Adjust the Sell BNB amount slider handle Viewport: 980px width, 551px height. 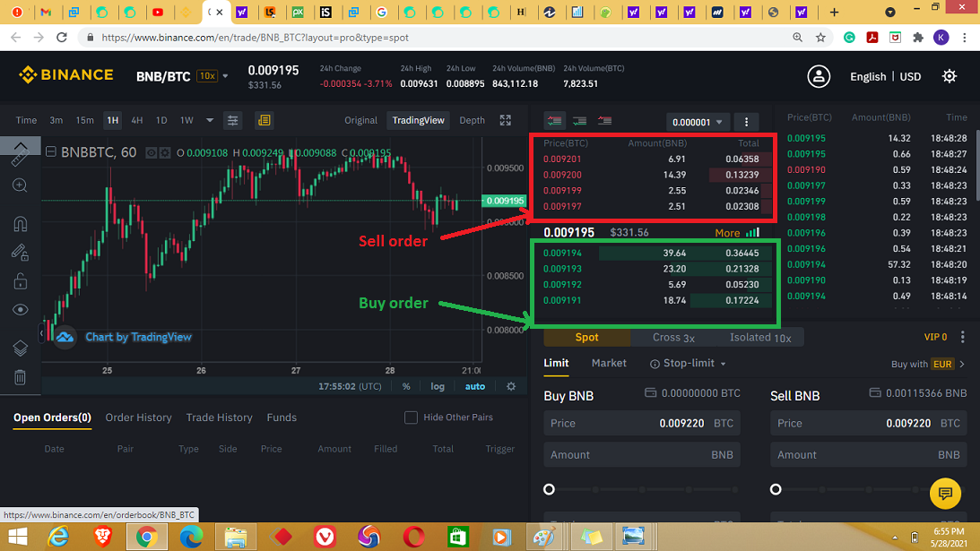point(776,489)
